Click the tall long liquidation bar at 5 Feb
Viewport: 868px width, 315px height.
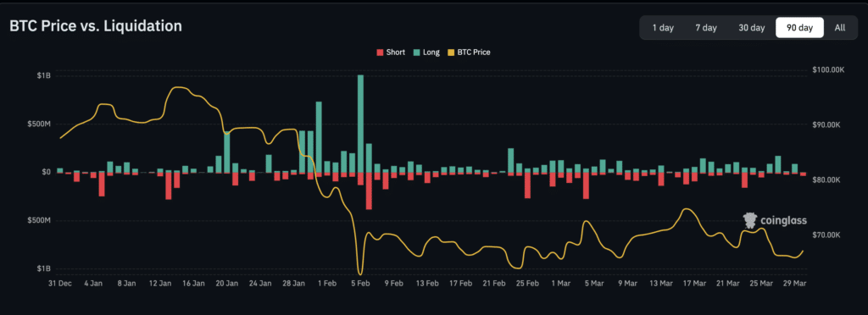click(360, 124)
